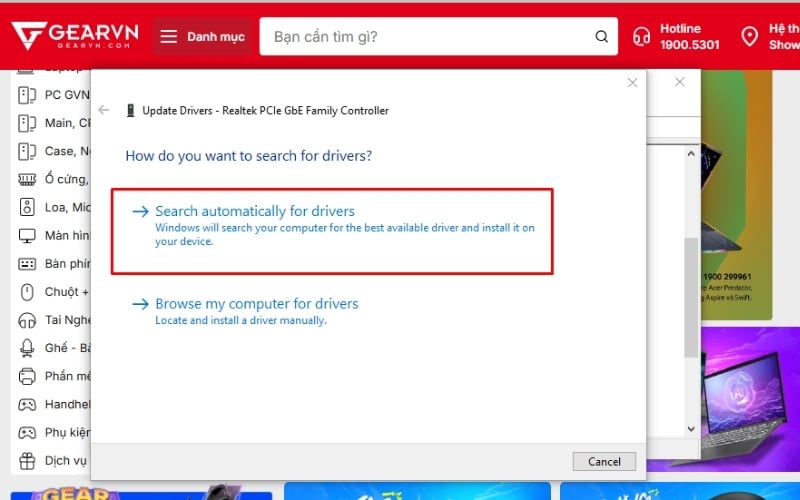Open Ghế chair category icon
The width and height of the screenshot is (800, 500).
[27, 348]
